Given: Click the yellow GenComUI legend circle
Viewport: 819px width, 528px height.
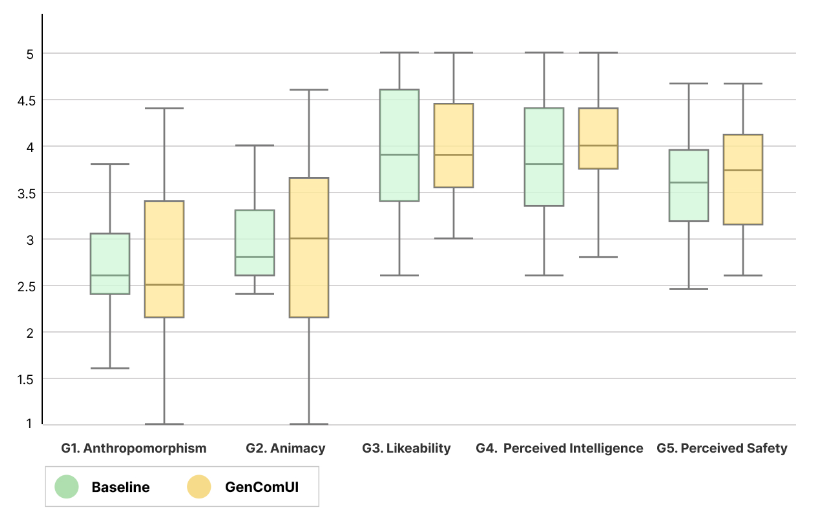Looking at the screenshot, I should (x=200, y=487).
